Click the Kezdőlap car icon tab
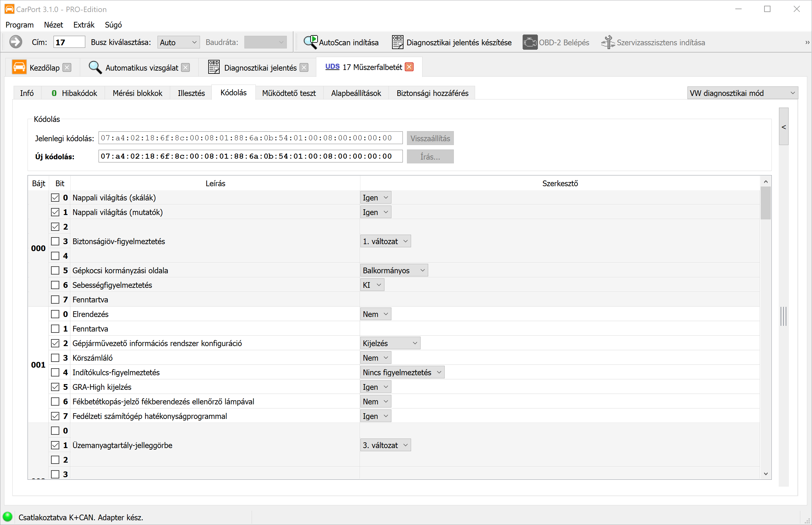The image size is (812, 525). click(x=19, y=67)
